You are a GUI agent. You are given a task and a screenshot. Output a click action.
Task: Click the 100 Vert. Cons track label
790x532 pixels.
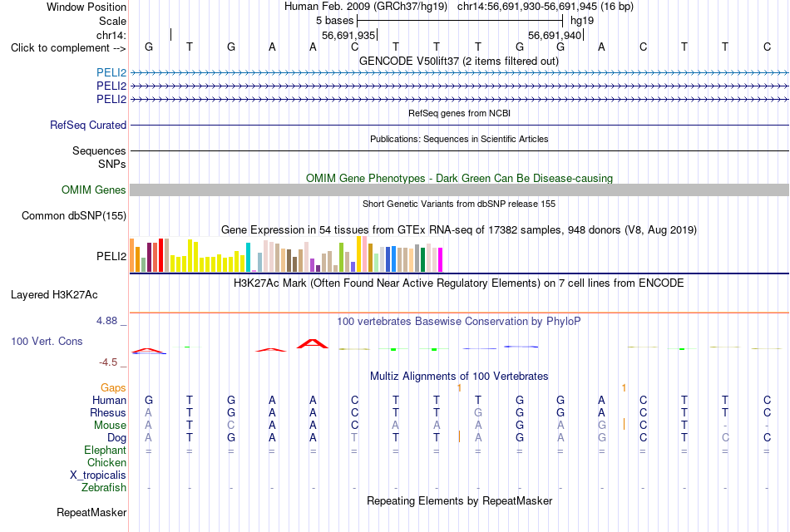[47, 341]
